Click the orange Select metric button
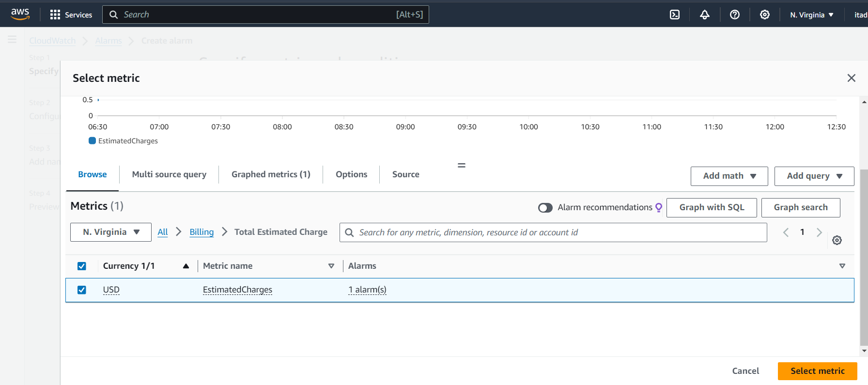Image resolution: width=868 pixels, height=385 pixels. [x=817, y=371]
